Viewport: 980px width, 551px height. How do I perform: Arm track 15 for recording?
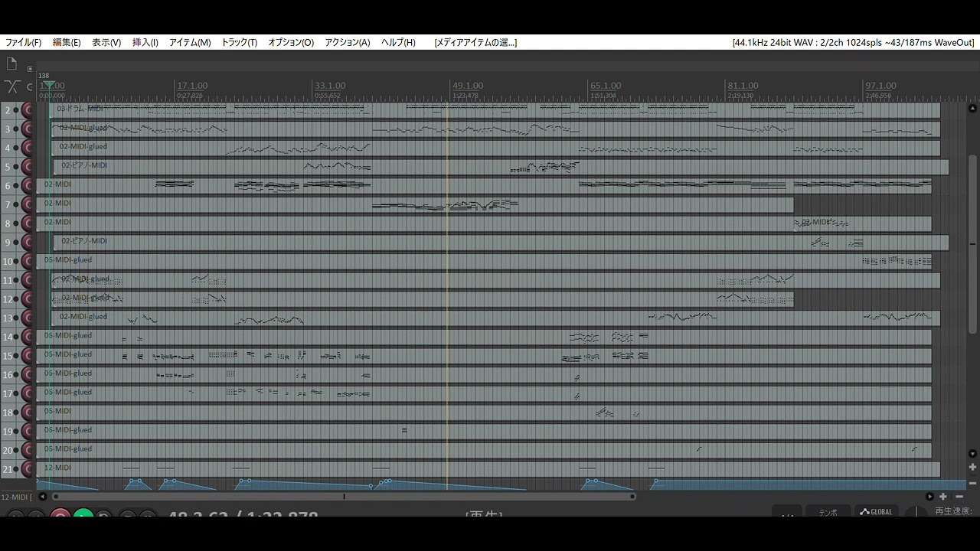pyautogui.click(x=28, y=356)
